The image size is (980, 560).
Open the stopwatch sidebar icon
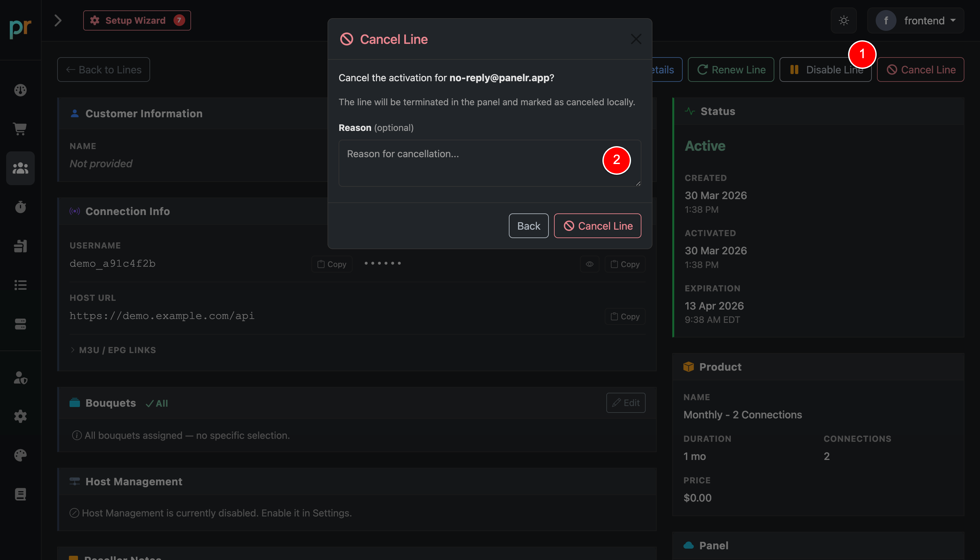(x=20, y=207)
